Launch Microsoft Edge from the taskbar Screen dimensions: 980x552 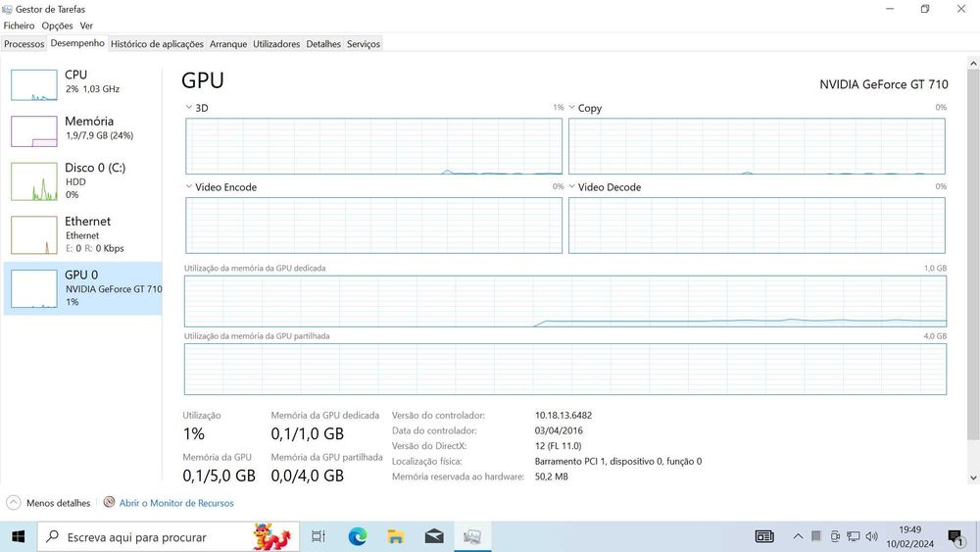click(358, 536)
